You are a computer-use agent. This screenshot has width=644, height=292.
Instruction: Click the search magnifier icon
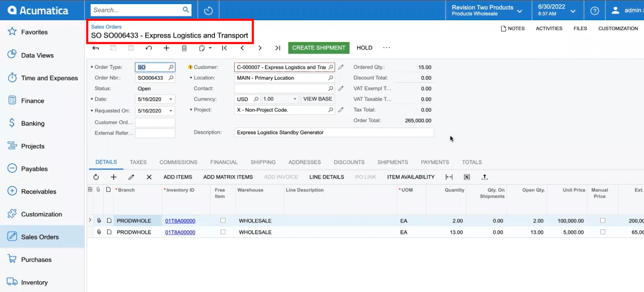pyautogui.click(x=185, y=10)
